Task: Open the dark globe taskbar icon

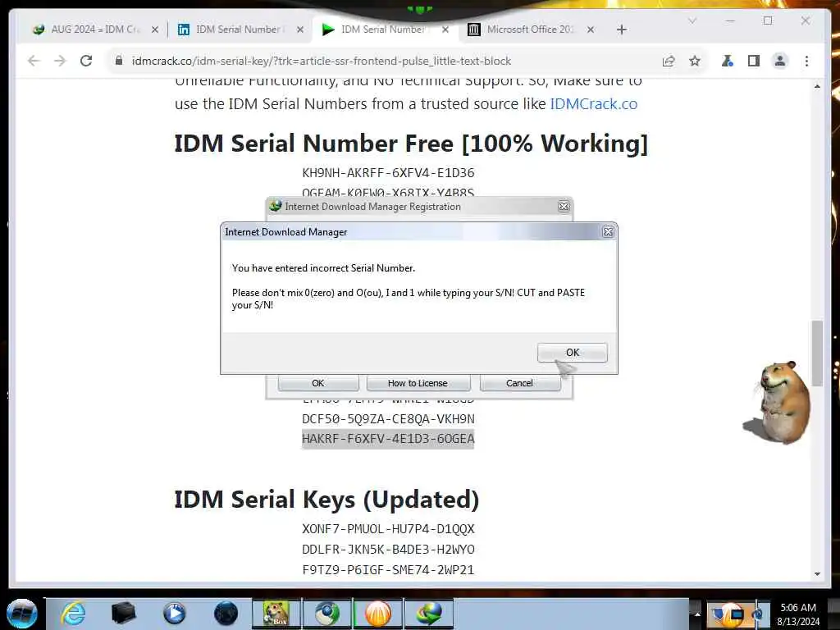Action: pyautogui.click(x=226, y=614)
